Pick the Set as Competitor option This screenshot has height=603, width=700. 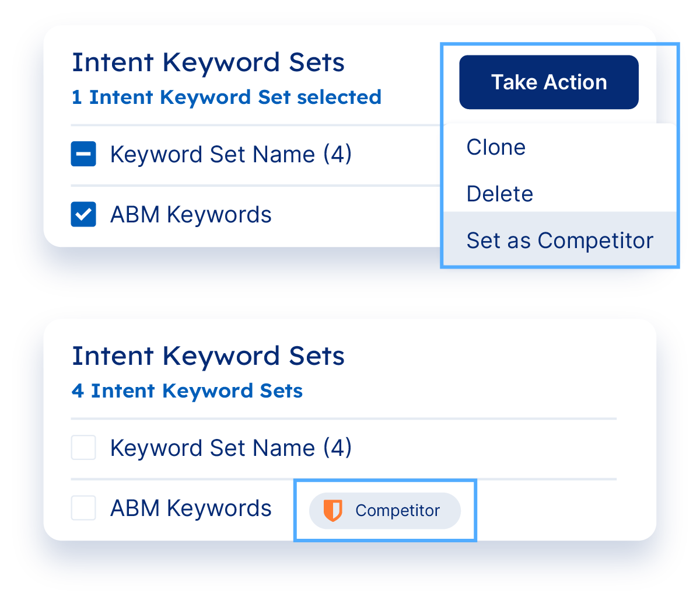click(559, 240)
